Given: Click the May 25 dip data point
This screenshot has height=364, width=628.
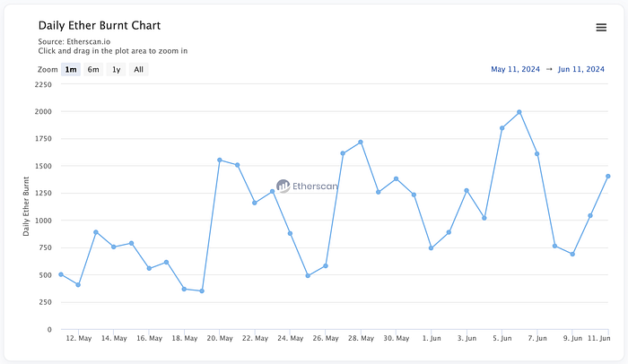Looking at the screenshot, I should coord(308,275).
